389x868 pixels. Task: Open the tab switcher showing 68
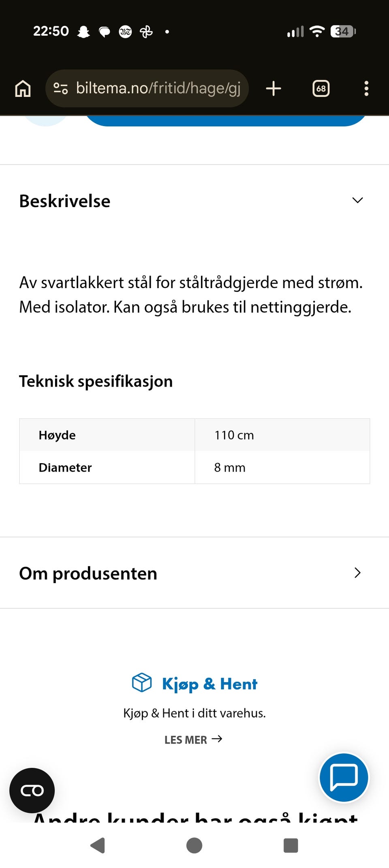(x=321, y=88)
